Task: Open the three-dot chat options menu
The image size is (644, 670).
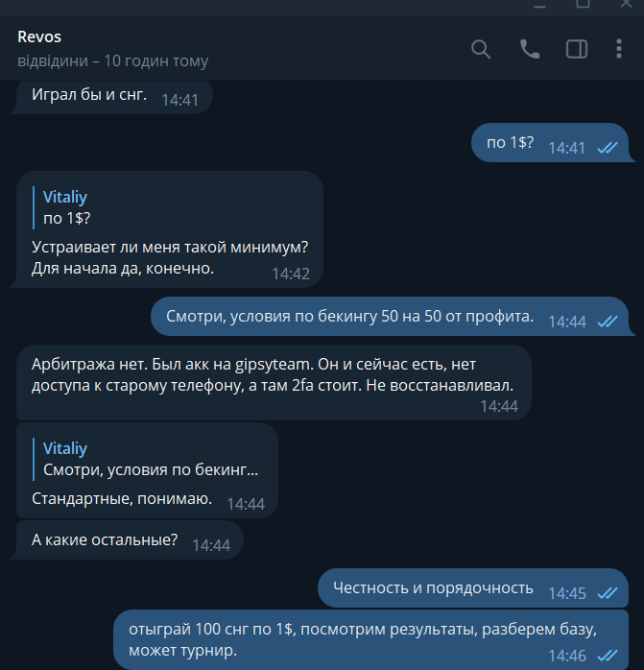Action: (x=619, y=49)
